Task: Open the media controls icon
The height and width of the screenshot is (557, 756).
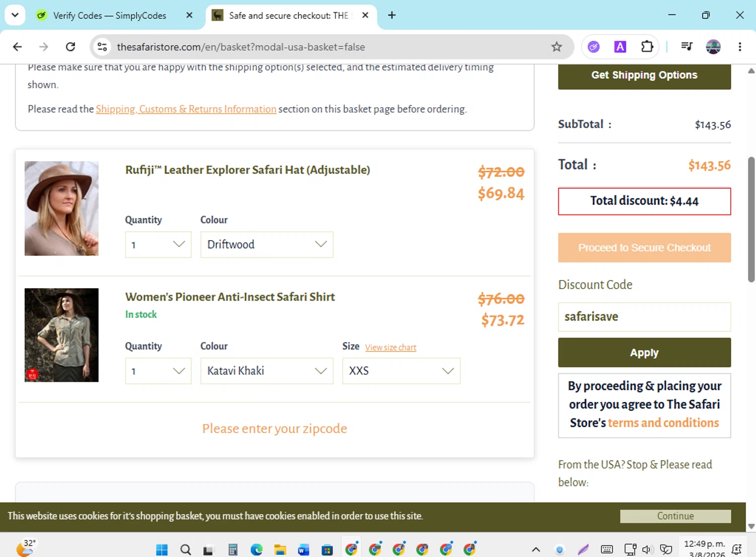Action: click(686, 47)
